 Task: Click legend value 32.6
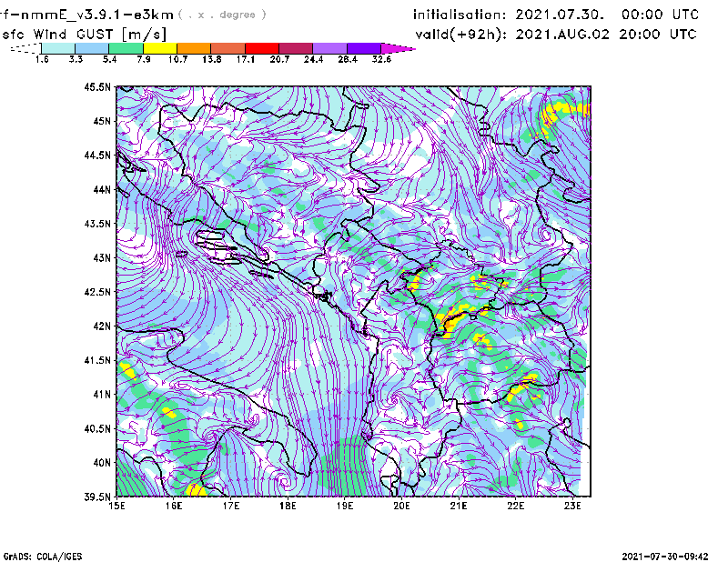pos(381,59)
